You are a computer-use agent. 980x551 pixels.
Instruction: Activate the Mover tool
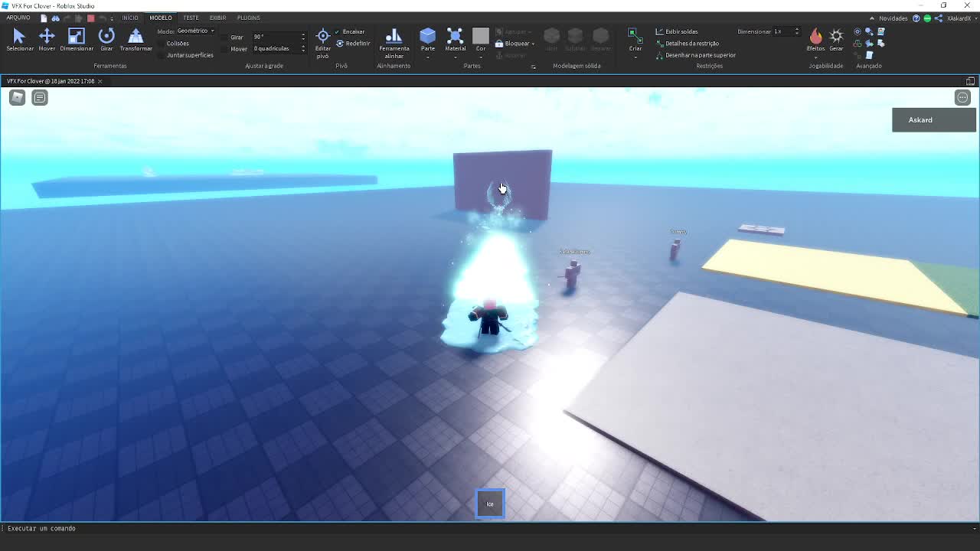[47, 37]
